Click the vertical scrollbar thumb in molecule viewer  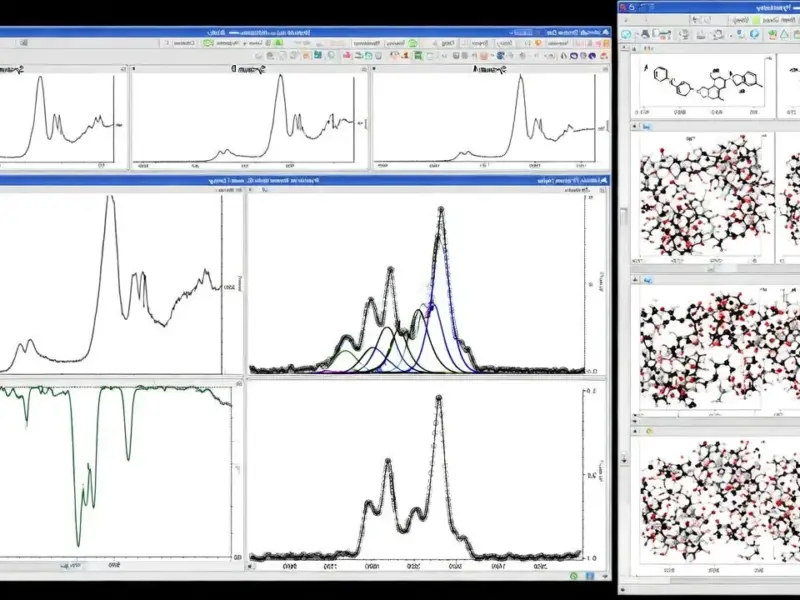[x=623, y=215]
